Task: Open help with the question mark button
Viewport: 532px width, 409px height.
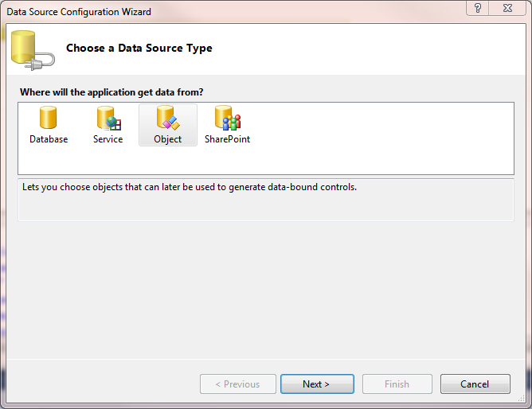Action: (x=477, y=10)
